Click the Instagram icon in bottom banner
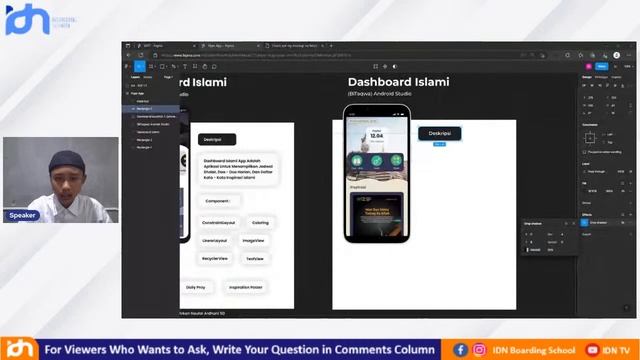This screenshot has width=640, height=360. pyautogui.click(x=479, y=350)
